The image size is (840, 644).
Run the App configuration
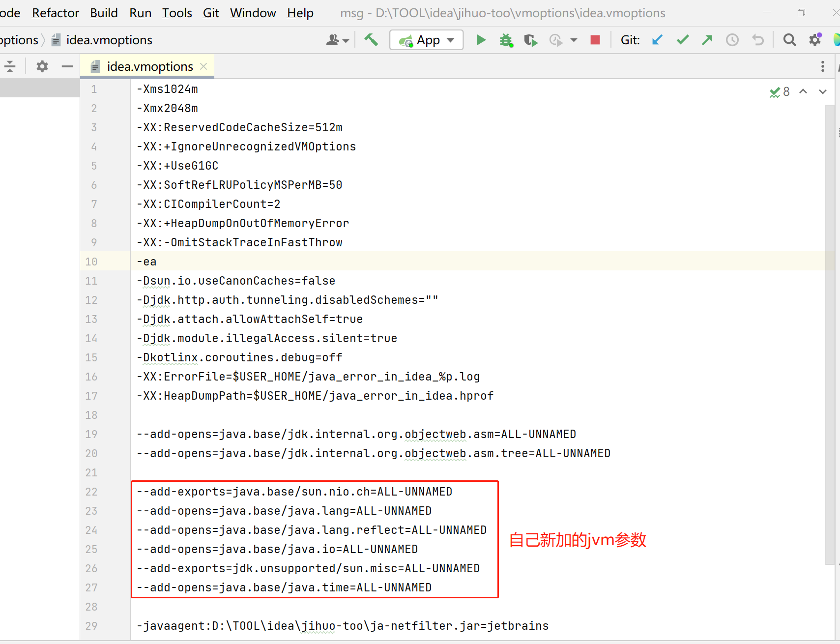(481, 40)
